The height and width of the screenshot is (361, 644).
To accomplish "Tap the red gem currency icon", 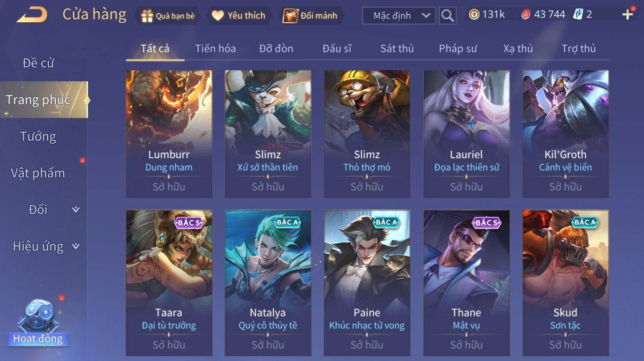I will 526,15.
